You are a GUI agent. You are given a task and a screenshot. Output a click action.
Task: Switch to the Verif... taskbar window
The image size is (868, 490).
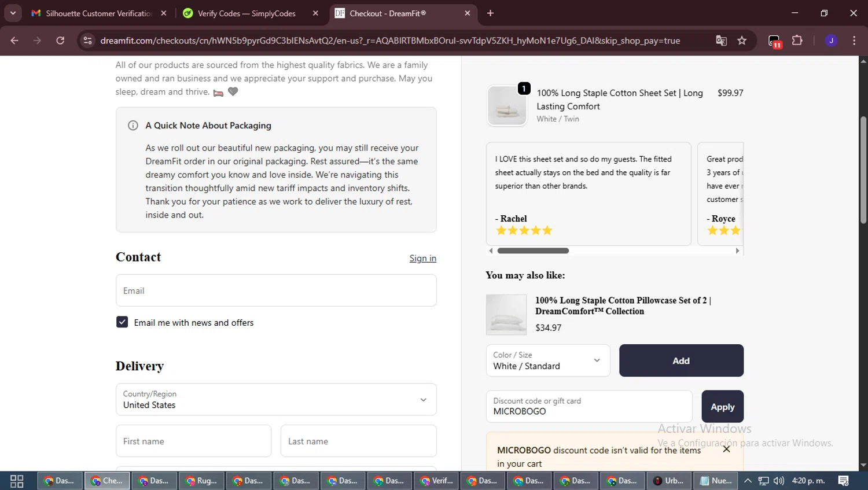437,481
